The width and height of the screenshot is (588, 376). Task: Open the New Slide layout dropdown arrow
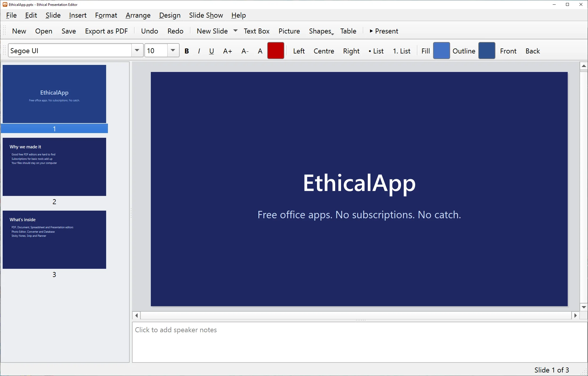pos(235,31)
